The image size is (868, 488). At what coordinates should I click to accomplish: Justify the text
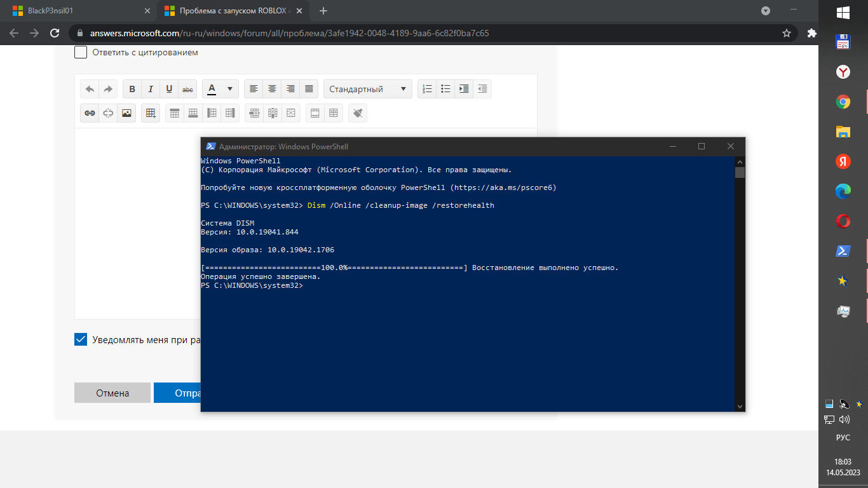(x=309, y=89)
